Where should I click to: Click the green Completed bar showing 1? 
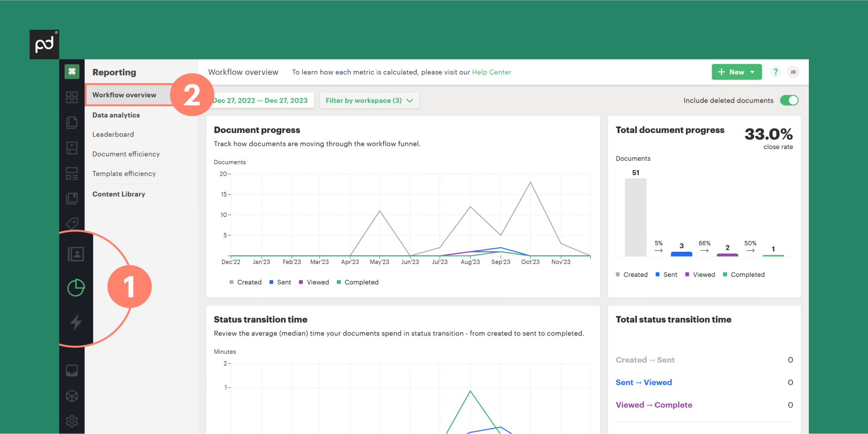773,255
